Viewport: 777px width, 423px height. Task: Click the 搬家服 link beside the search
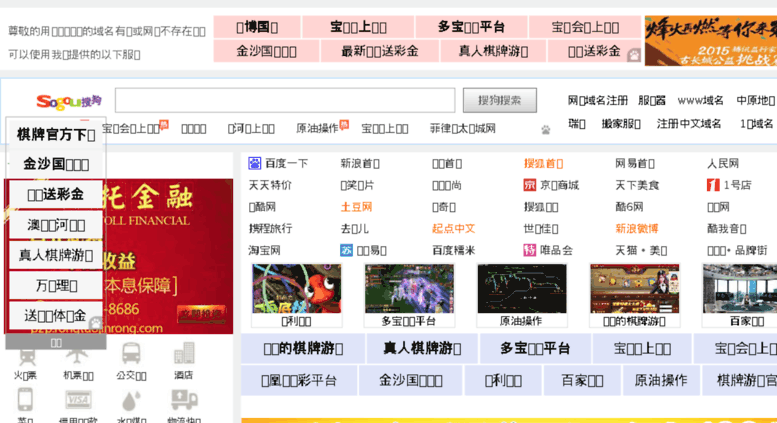click(621, 124)
